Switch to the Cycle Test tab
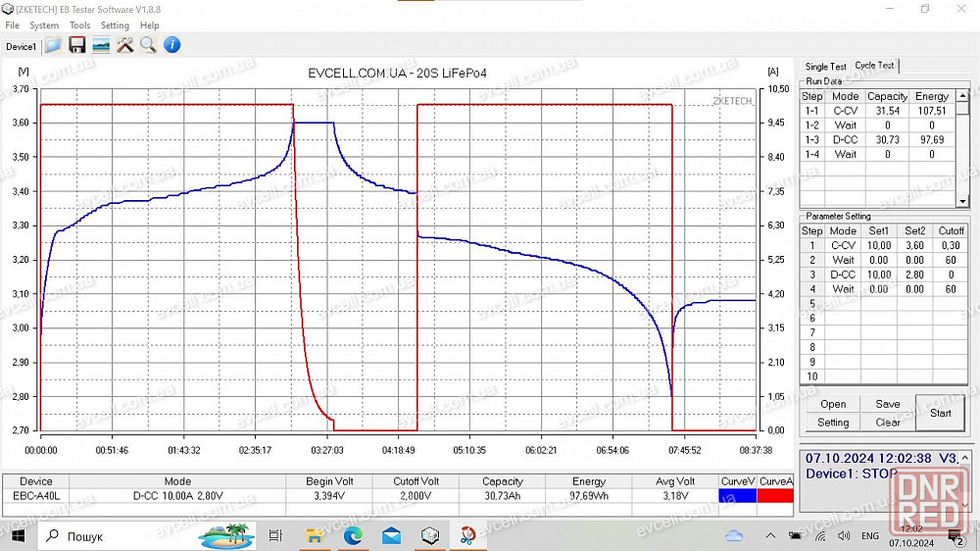Image resolution: width=980 pixels, height=551 pixels. (x=874, y=65)
